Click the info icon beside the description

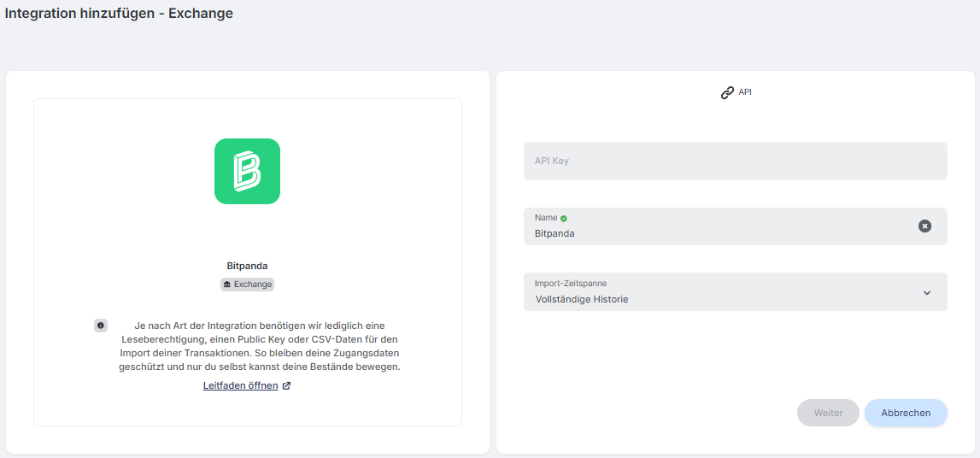tap(101, 326)
